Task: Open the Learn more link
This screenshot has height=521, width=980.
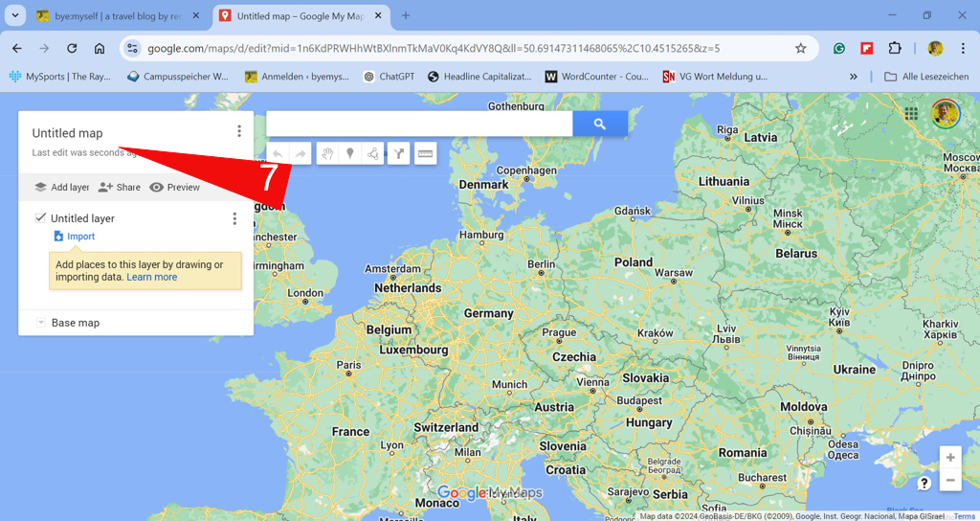Action: pos(152,277)
